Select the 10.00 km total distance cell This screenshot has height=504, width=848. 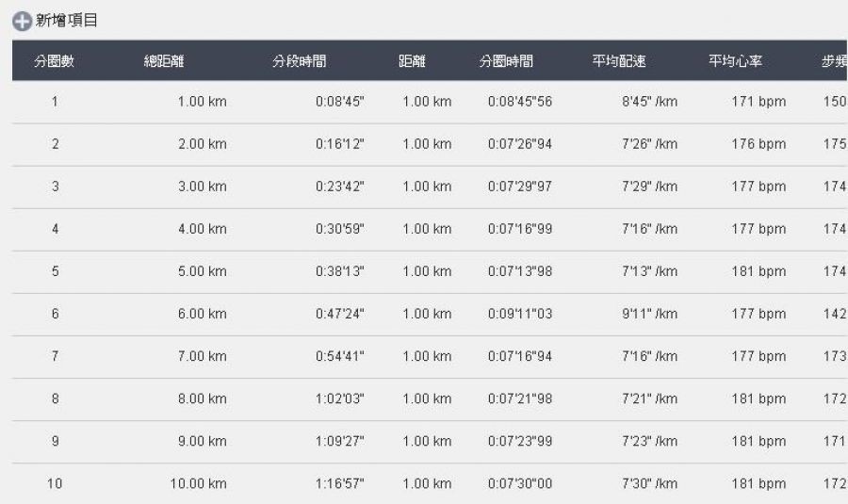(198, 483)
